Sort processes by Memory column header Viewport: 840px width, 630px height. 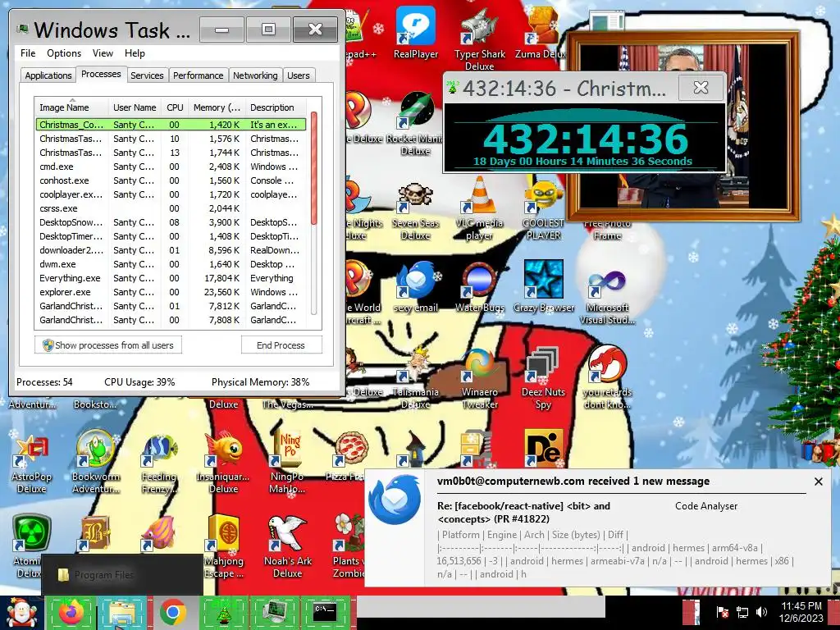[217, 107]
